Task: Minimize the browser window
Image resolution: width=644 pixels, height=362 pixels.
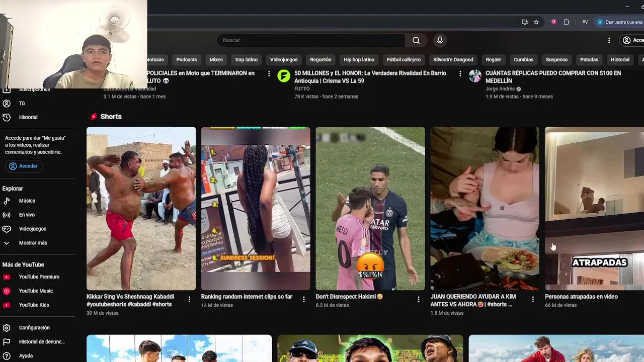Action: point(627,7)
